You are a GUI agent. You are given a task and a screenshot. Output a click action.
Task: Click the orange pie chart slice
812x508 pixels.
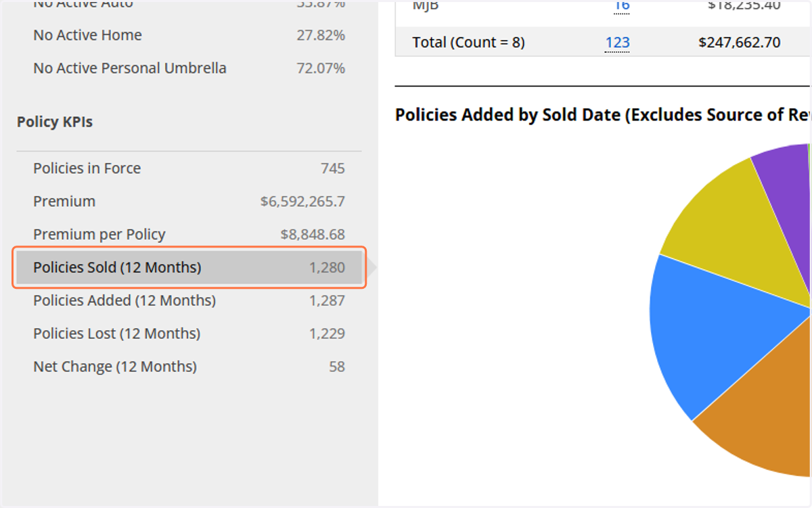(765, 413)
